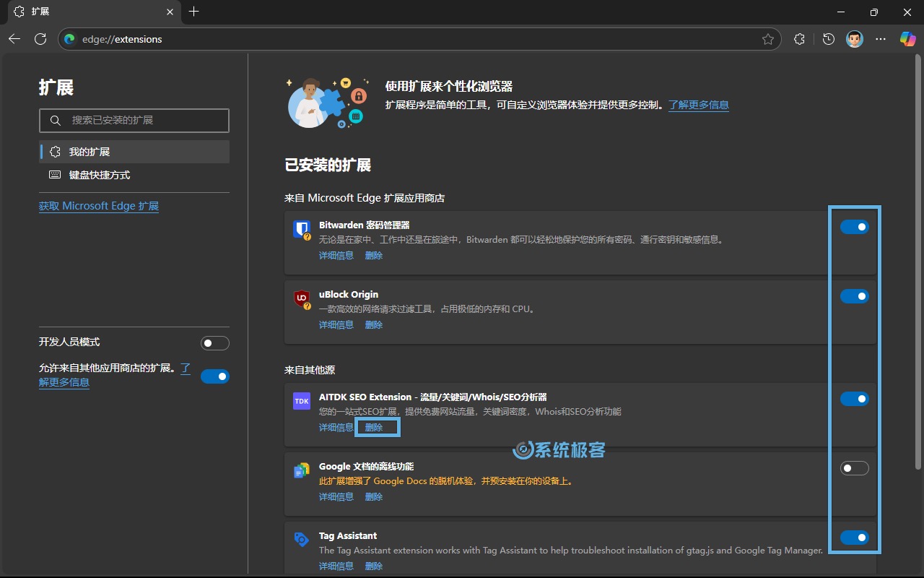The width and height of the screenshot is (924, 578).
Task: Open 键盘快捷方式 in the sidebar
Action: click(134, 175)
